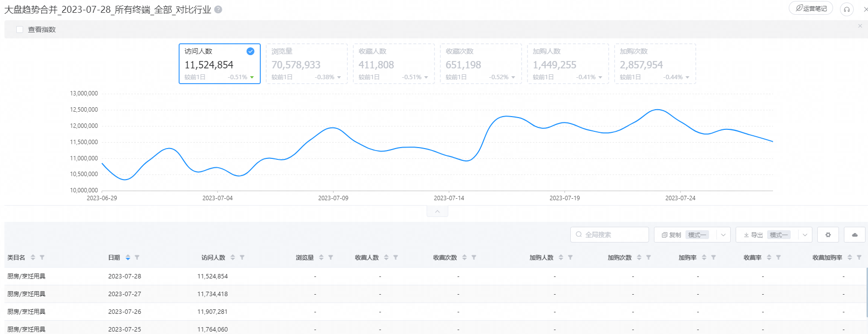Click the cloud upload icon button

pyautogui.click(x=855, y=235)
